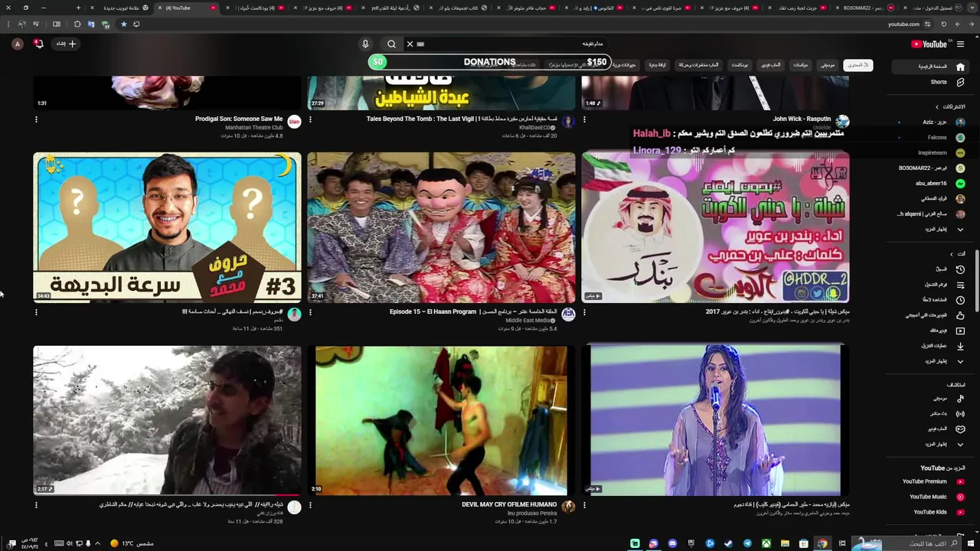The width and height of the screenshot is (980, 551).
Task: Select the Podcasts filter chip
Action: click(740, 65)
